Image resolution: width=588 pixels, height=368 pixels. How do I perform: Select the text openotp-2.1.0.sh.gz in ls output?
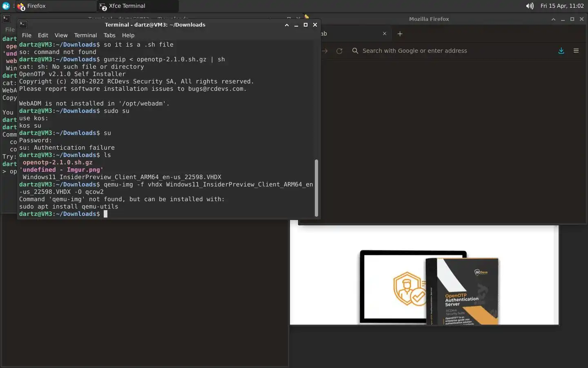click(58, 162)
